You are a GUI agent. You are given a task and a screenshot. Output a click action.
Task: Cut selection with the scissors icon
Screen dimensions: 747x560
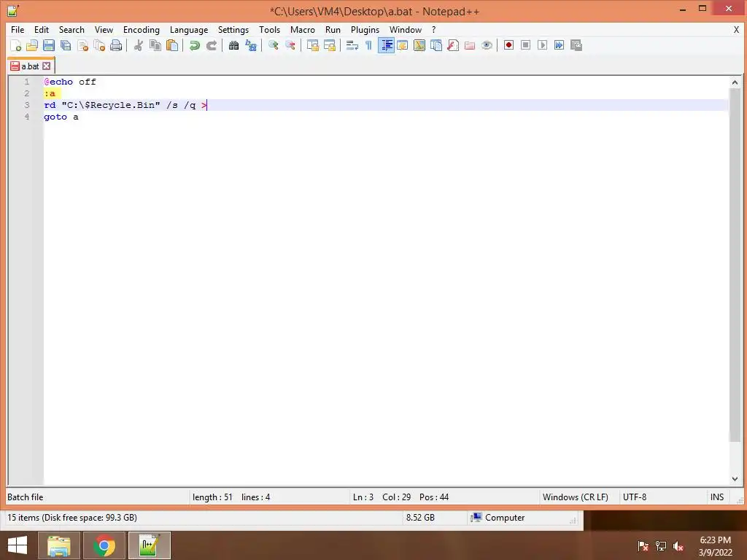pyautogui.click(x=139, y=45)
